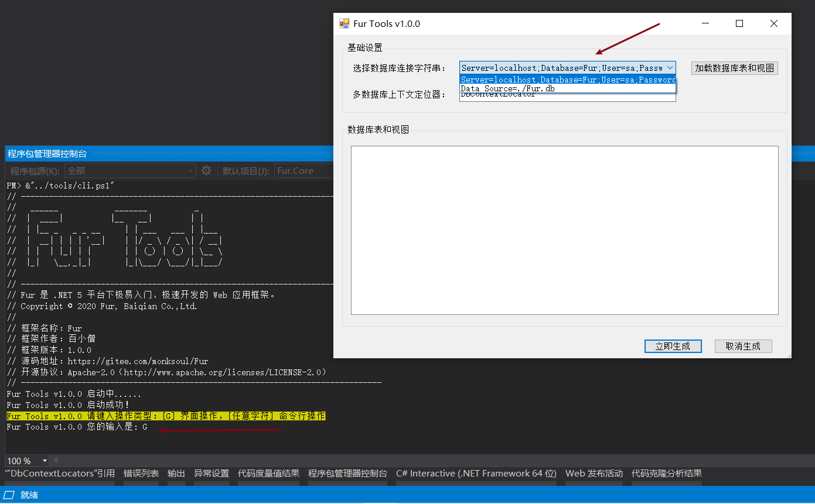Switch to the 错误列表 tab
Screen dimensions: 815x504
tap(141, 474)
